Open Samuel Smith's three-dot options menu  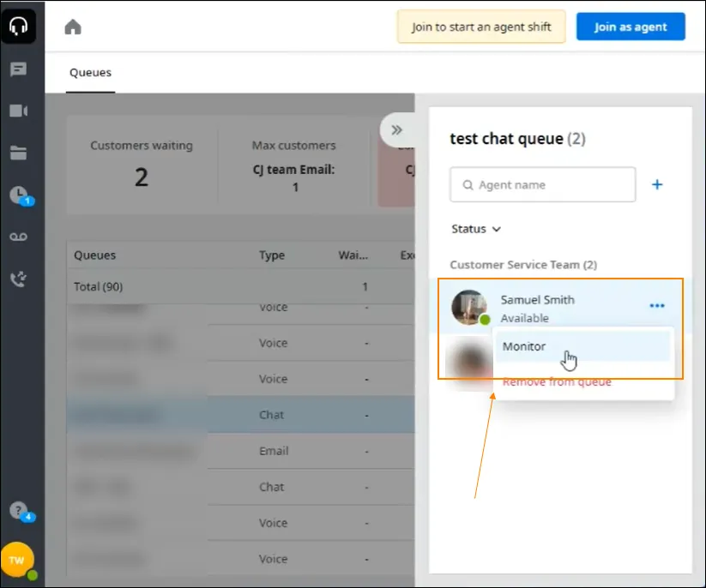tap(657, 306)
